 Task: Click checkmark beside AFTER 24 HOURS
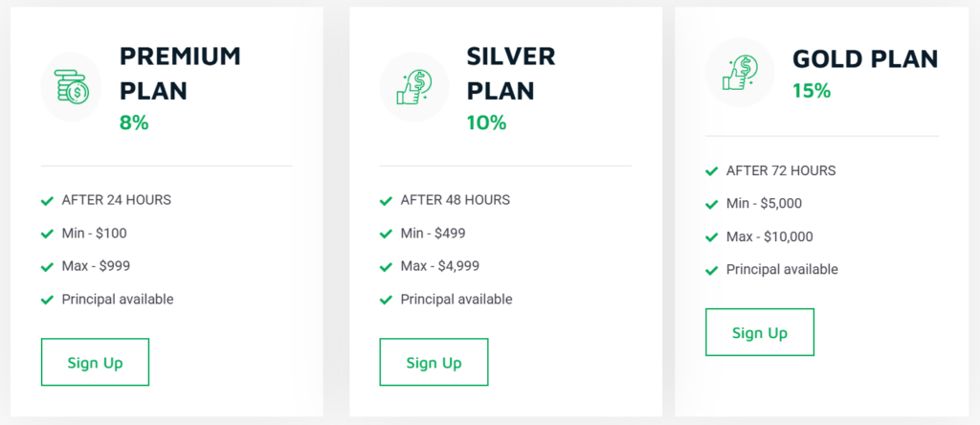click(x=47, y=201)
